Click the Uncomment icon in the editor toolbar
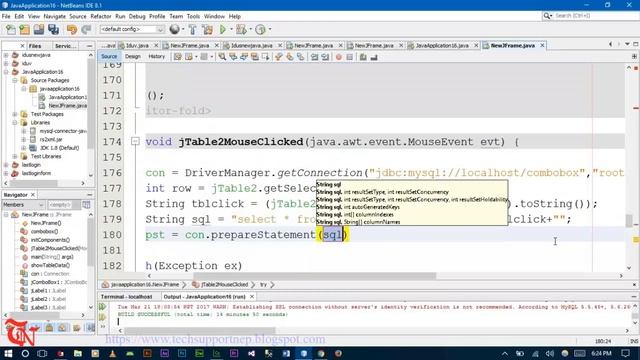 click(374, 57)
